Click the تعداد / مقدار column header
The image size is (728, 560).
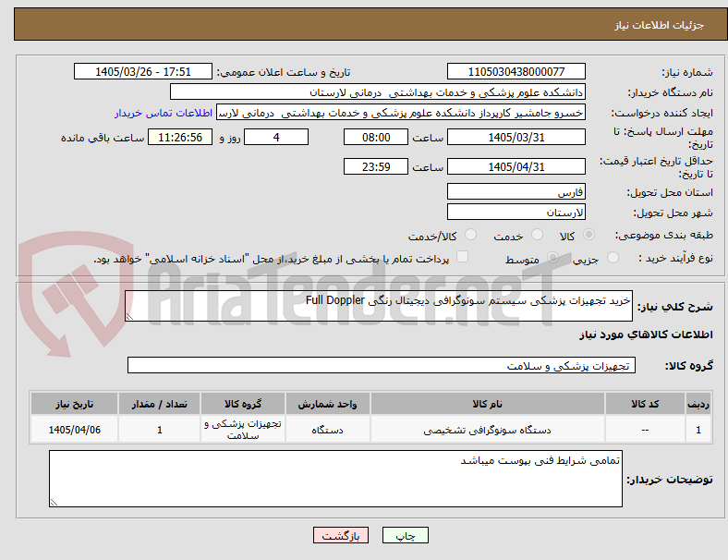(159, 404)
